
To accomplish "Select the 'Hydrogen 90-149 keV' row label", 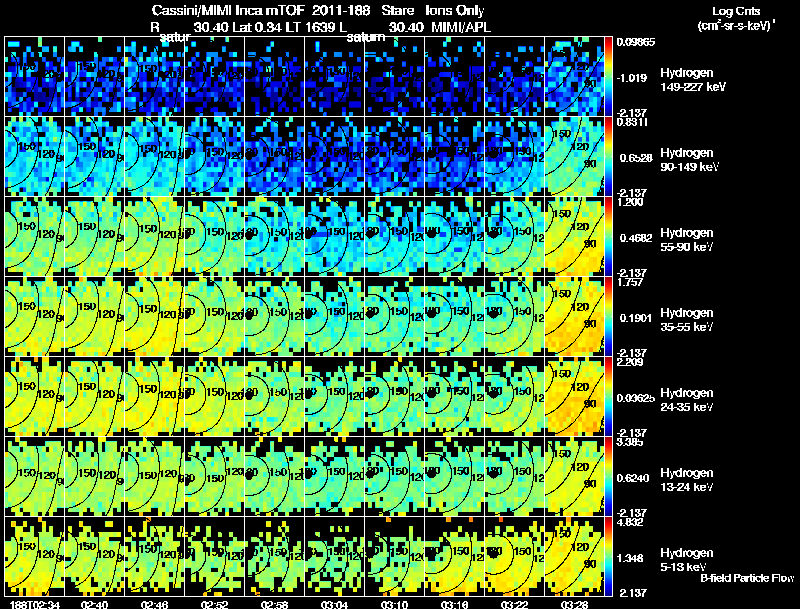I will tap(689, 160).
